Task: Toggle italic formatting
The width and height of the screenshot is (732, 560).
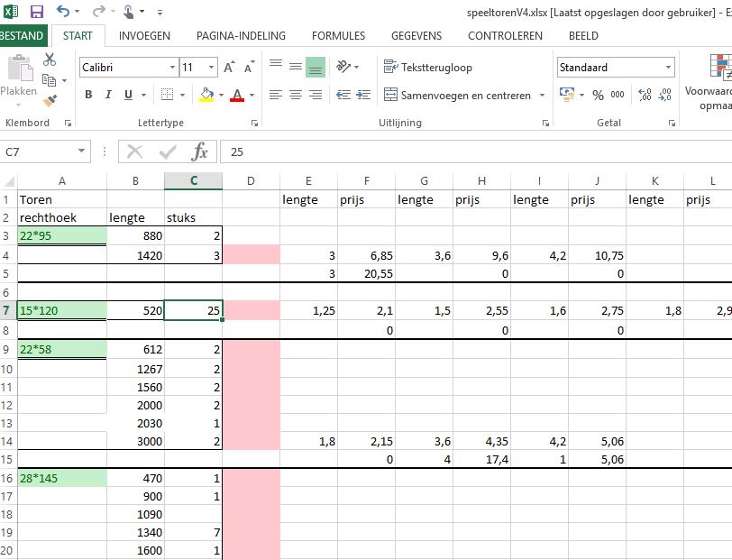Action: point(108,95)
